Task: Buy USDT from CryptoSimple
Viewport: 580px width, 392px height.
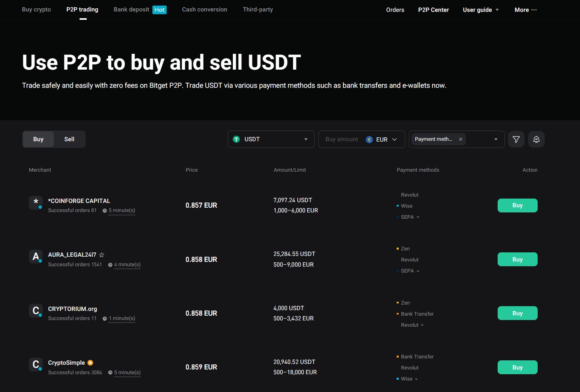Action: (x=517, y=367)
